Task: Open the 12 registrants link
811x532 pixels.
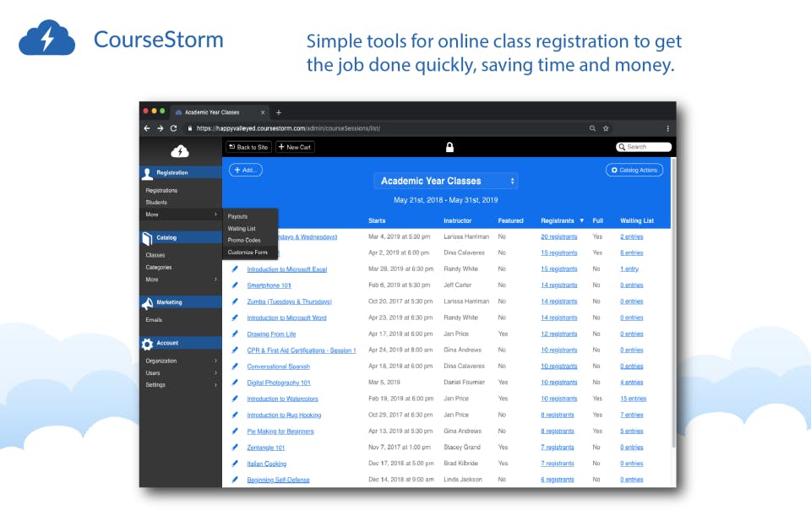Action: click(x=558, y=334)
